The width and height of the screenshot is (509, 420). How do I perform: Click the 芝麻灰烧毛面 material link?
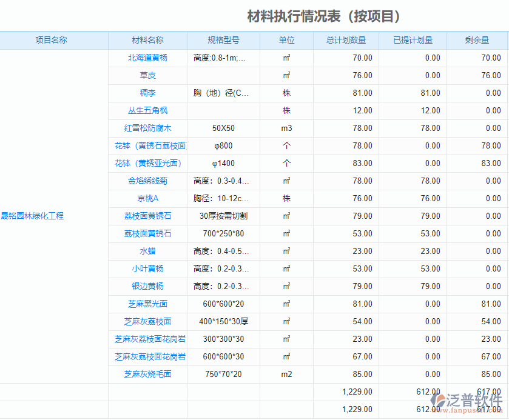(147, 375)
